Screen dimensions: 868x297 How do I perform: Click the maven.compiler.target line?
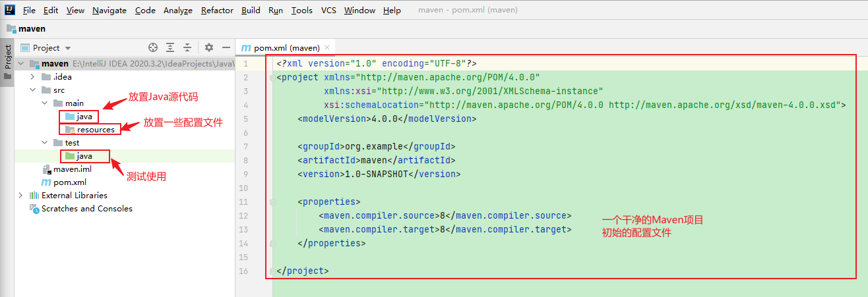coord(445,229)
